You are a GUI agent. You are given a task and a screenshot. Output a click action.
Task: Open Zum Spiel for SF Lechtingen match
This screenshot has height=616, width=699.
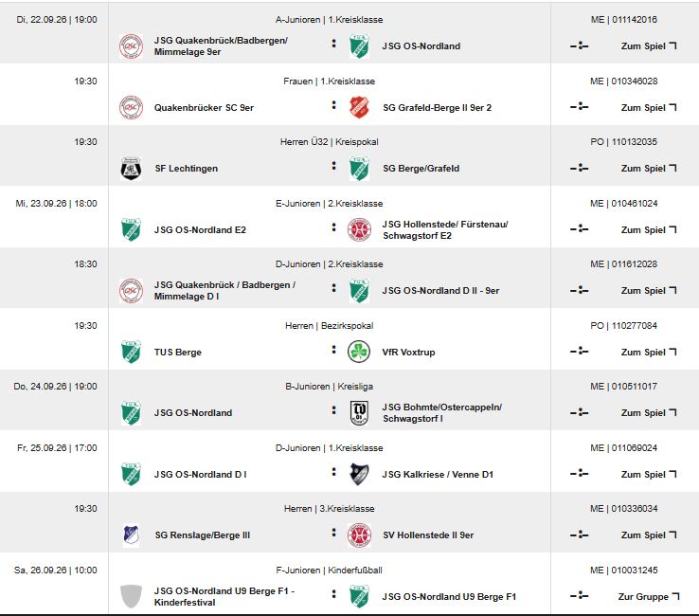click(649, 169)
